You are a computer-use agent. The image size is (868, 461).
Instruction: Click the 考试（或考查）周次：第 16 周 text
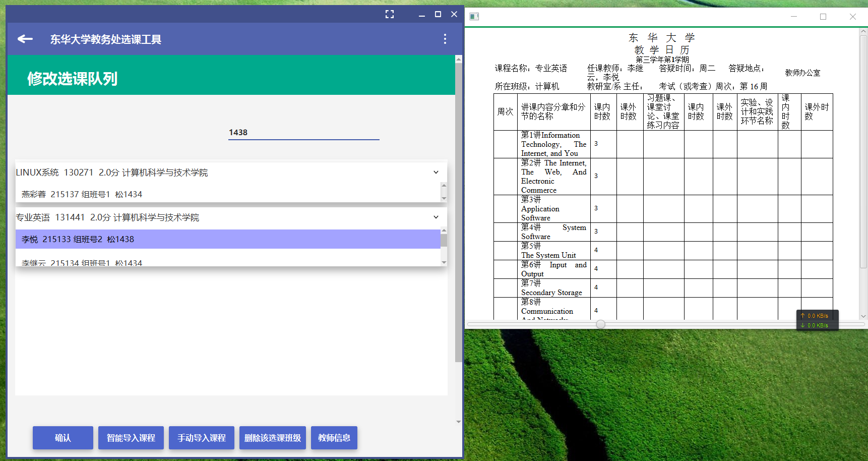point(713,86)
